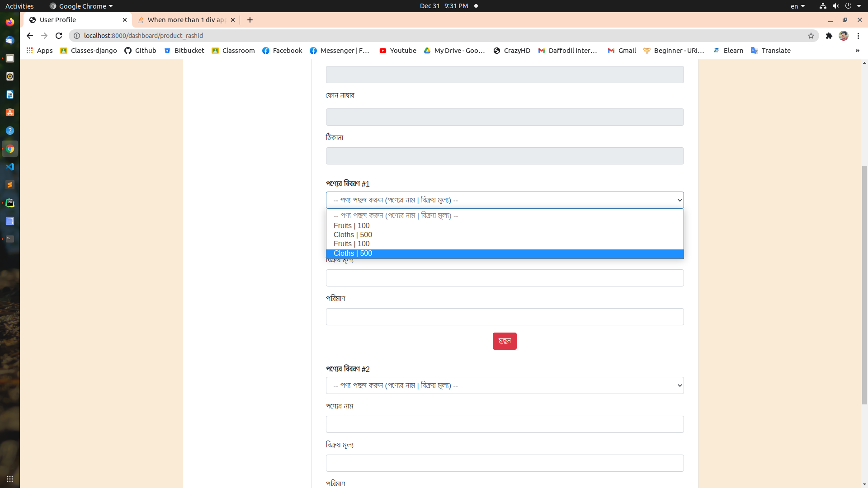
Task: Switch to 'When more than 1 div' tab
Action: (186, 20)
